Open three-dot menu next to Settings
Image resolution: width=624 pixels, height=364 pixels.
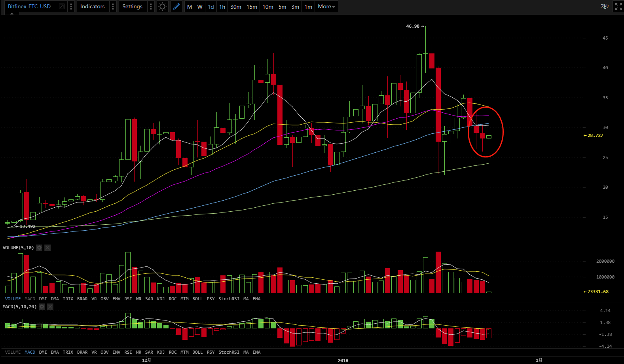[151, 7]
